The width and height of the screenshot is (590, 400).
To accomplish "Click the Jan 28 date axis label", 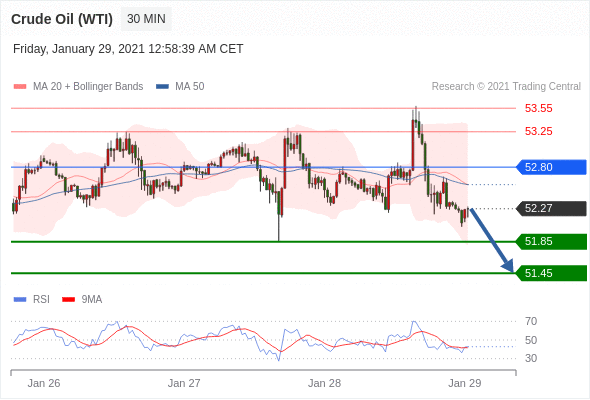I will coord(324,383).
